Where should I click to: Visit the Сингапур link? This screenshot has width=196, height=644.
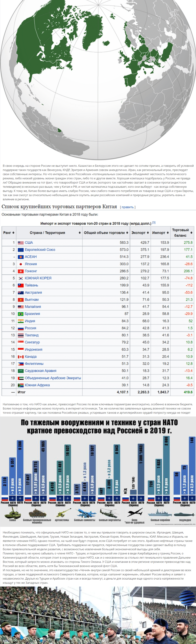click(32, 342)
